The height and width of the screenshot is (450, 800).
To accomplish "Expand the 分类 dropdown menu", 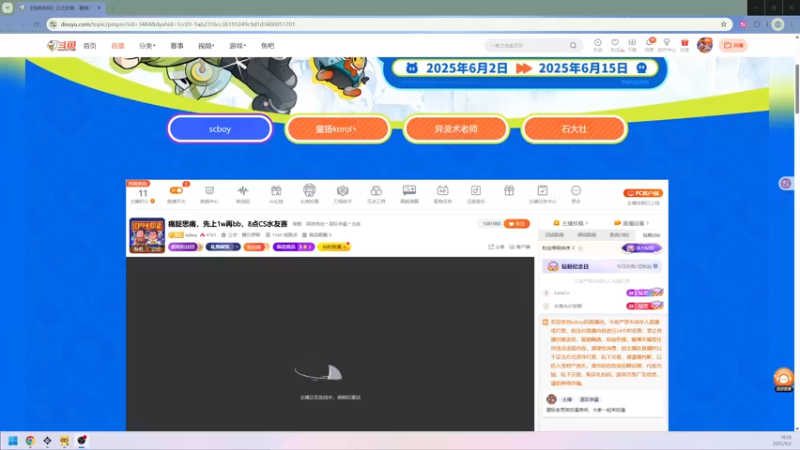I will 147,45.
